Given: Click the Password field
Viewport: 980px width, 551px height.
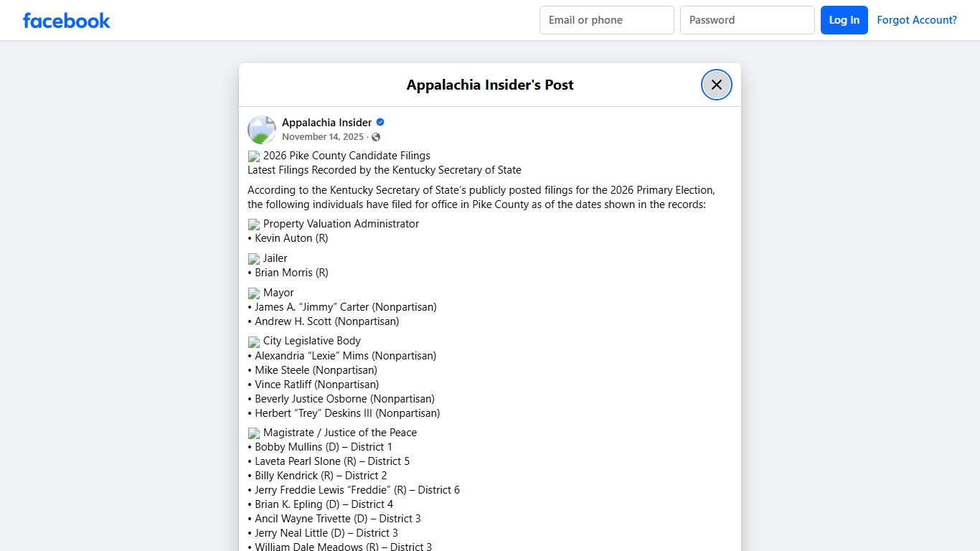Looking at the screenshot, I should (747, 20).
